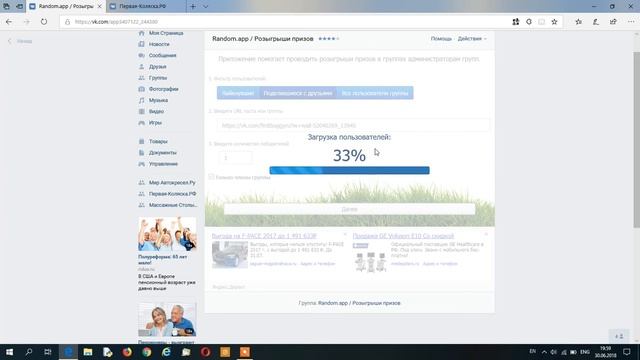Click the winners count field showing 1
The width and height of the screenshot is (640, 360).
[x=236, y=158]
